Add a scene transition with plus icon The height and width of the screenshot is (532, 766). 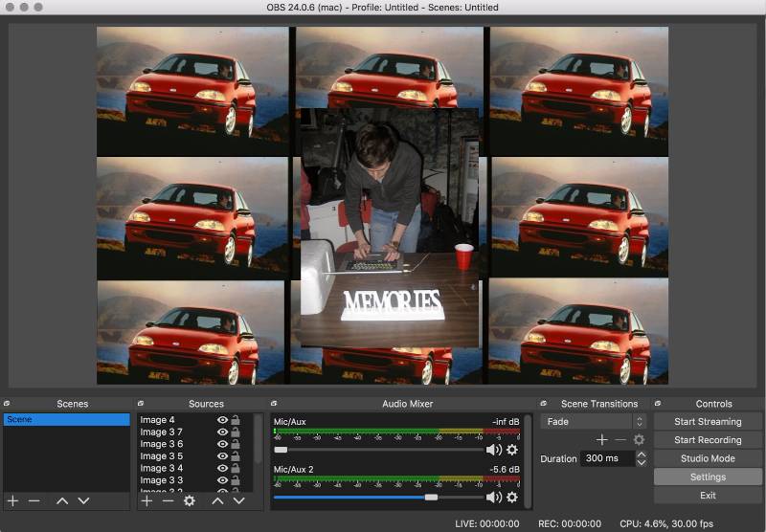[x=602, y=440]
